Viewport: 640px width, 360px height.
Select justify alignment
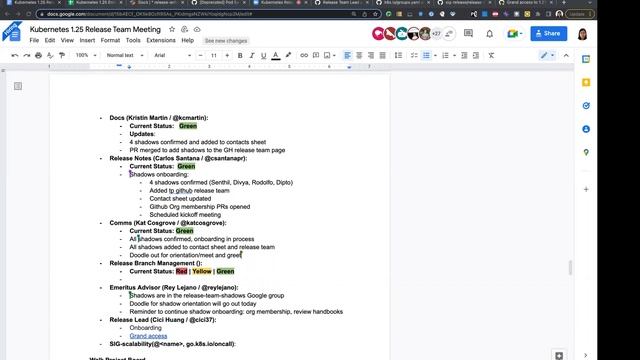(382, 56)
